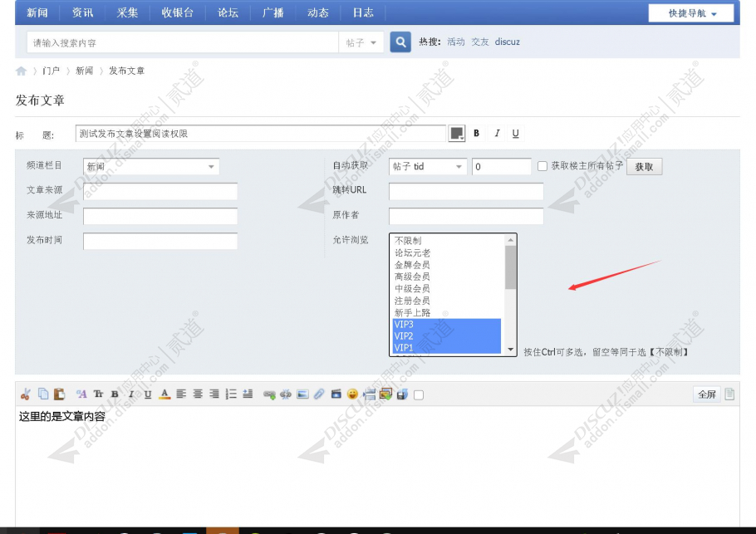Open the 动态 nav menu item
The width and height of the screenshot is (756, 534).
317,12
